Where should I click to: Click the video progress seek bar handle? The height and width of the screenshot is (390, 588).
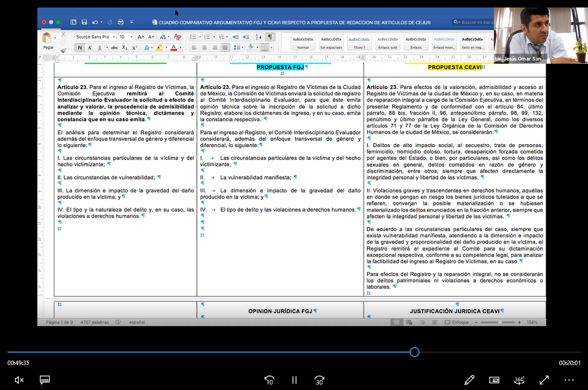pos(415,352)
